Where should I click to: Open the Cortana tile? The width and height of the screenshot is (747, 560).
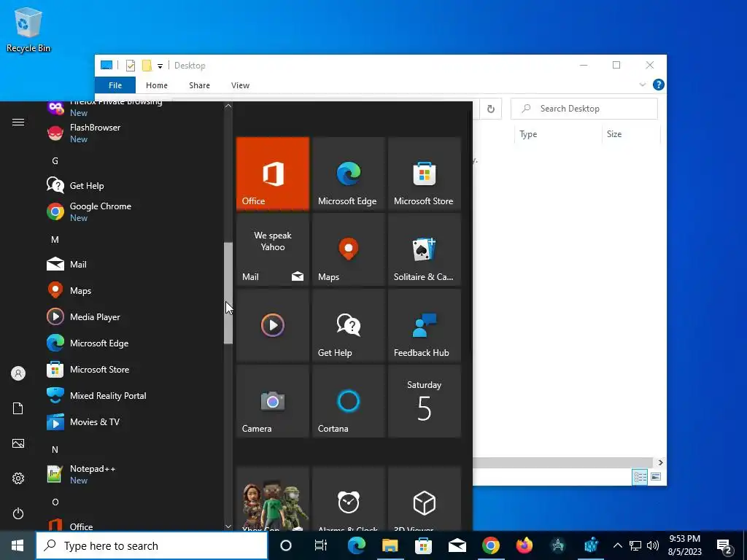click(x=348, y=401)
